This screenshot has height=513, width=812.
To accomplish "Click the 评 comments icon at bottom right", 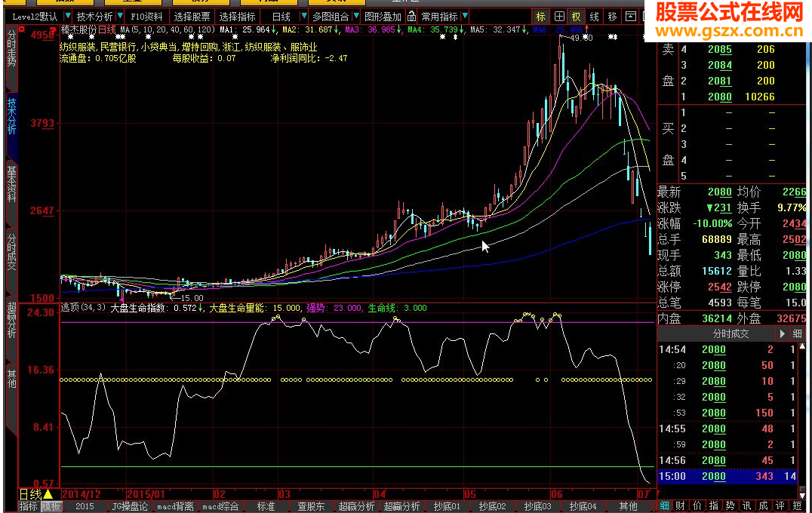I will (780, 505).
